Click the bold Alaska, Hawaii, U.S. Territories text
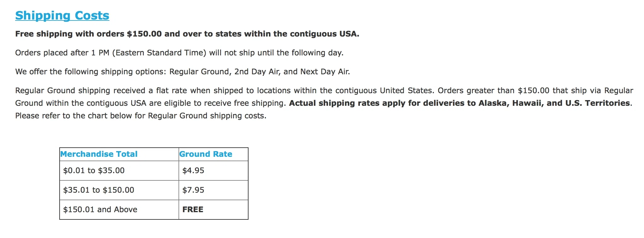Screen dimensions: 644x238 pyautogui.click(x=460, y=103)
